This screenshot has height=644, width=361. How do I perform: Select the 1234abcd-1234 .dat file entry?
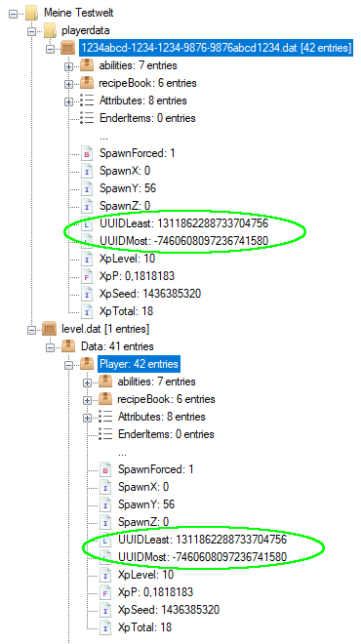coord(216,49)
